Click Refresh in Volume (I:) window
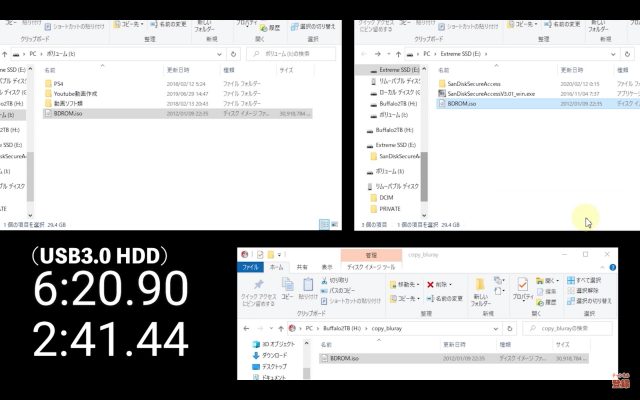This screenshot has height=400, width=640. coord(233,54)
